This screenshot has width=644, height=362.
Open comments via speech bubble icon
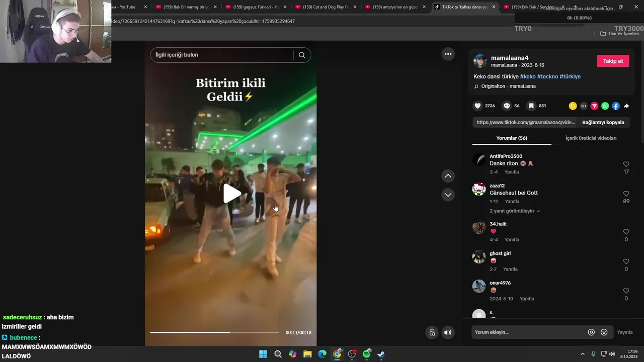click(x=507, y=106)
